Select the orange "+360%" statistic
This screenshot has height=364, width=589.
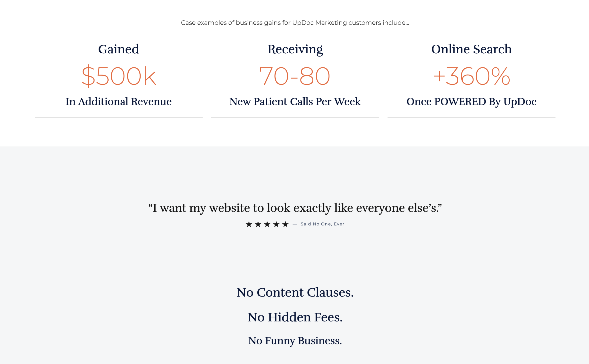click(471, 76)
